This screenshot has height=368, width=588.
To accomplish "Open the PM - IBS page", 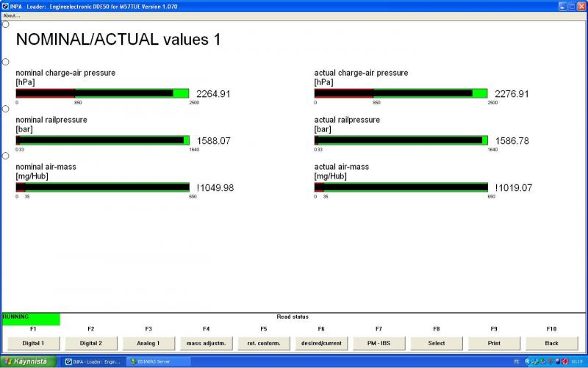I will (379, 343).
